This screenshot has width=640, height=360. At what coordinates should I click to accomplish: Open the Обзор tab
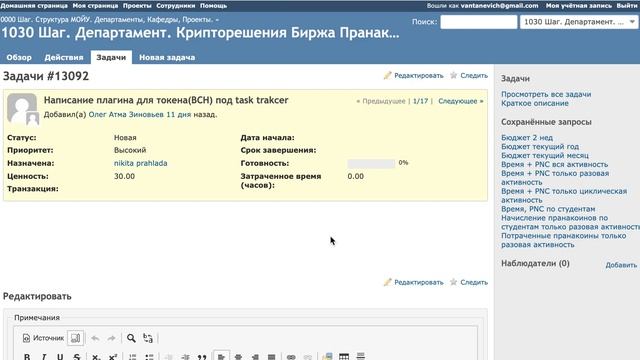coord(19,58)
